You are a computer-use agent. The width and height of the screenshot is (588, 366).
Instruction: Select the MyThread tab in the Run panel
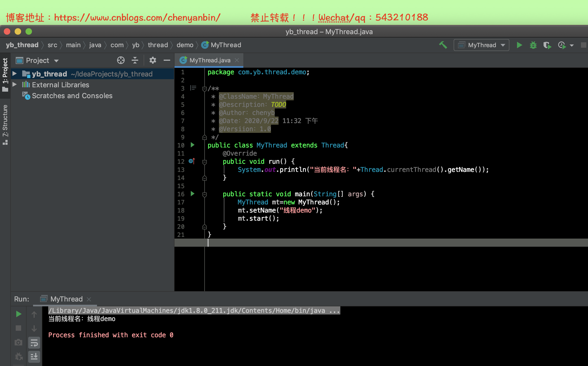coord(66,299)
